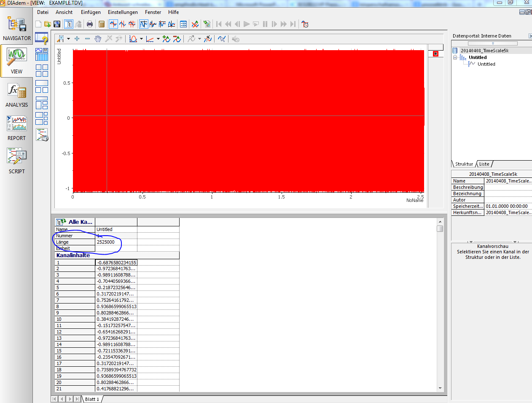The width and height of the screenshot is (532, 403).
Task: Collapse the Untitled group tree node
Action: tap(455, 58)
